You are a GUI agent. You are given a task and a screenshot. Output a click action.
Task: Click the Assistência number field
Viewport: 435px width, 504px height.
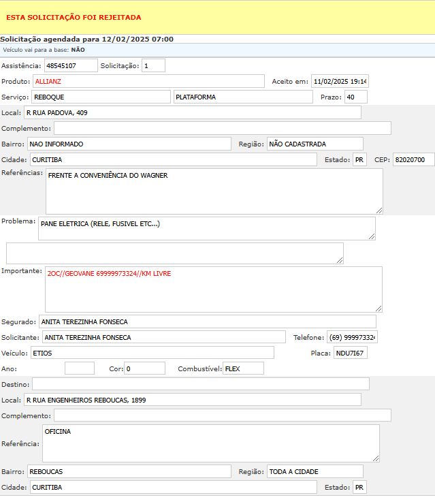[x=71, y=66]
